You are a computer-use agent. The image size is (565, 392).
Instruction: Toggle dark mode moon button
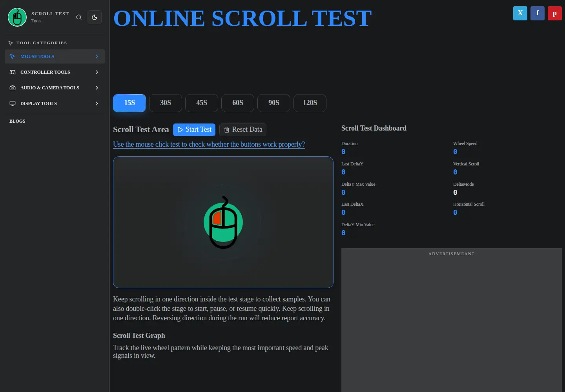pos(95,17)
